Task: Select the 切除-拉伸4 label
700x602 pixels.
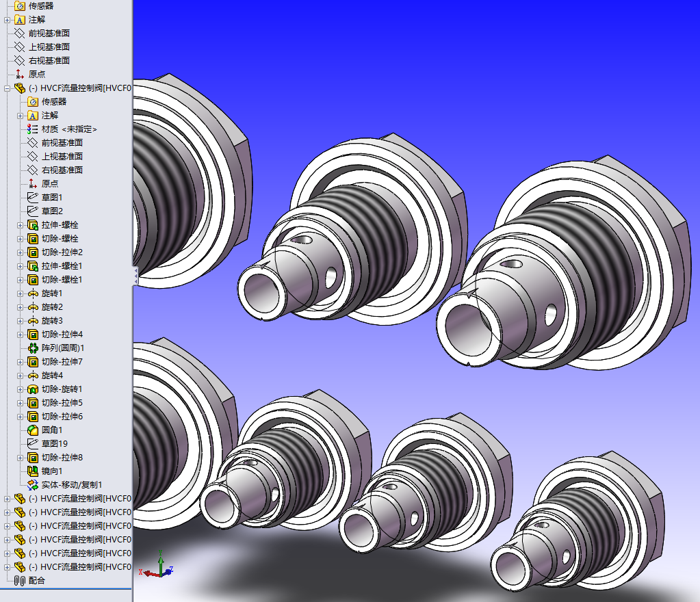Action: point(62,335)
